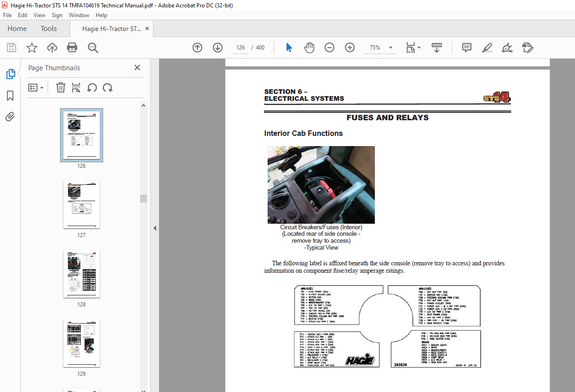Click the FUSES AND RELAYS title

387,117
